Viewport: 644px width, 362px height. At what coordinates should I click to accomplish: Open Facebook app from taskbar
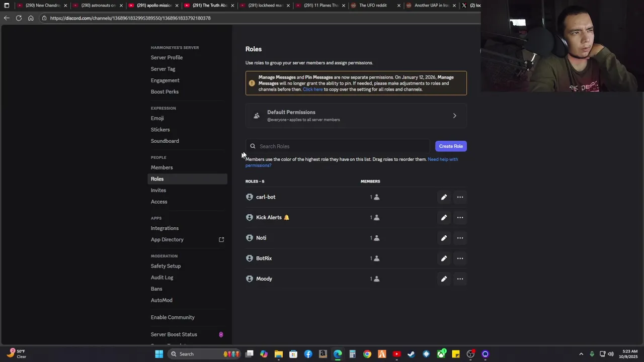point(308,354)
